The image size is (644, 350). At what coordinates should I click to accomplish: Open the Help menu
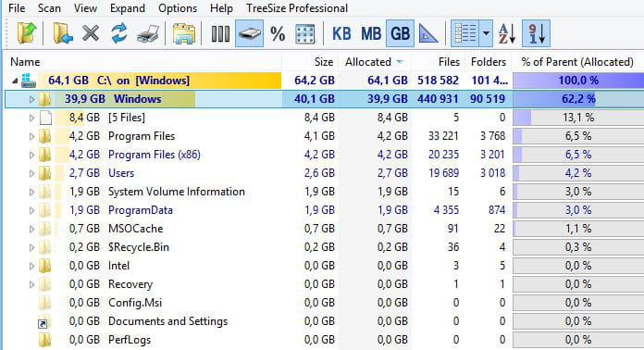[x=221, y=8]
